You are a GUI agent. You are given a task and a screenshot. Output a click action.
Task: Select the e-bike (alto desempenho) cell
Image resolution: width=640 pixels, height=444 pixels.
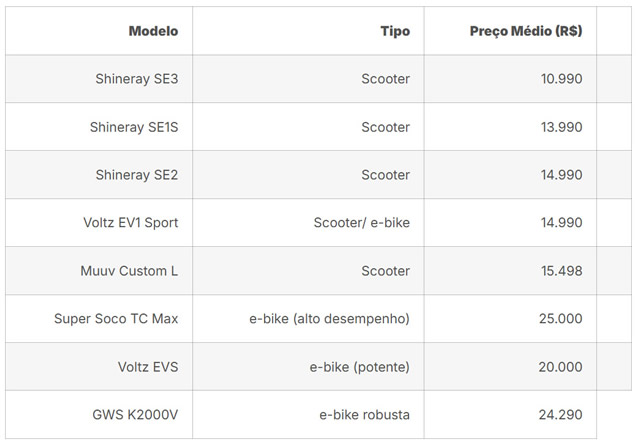click(329, 319)
